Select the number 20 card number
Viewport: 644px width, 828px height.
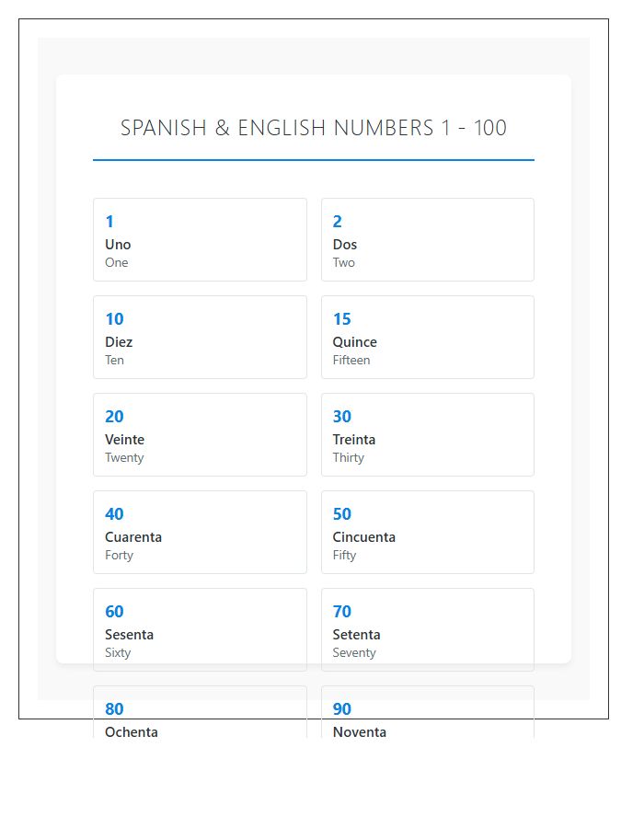pyautogui.click(x=115, y=417)
